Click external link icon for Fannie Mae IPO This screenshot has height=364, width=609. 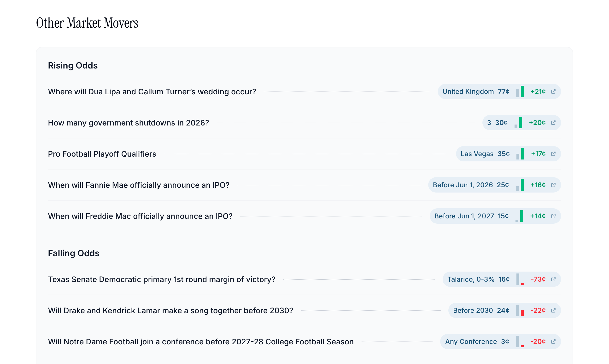coord(553,185)
